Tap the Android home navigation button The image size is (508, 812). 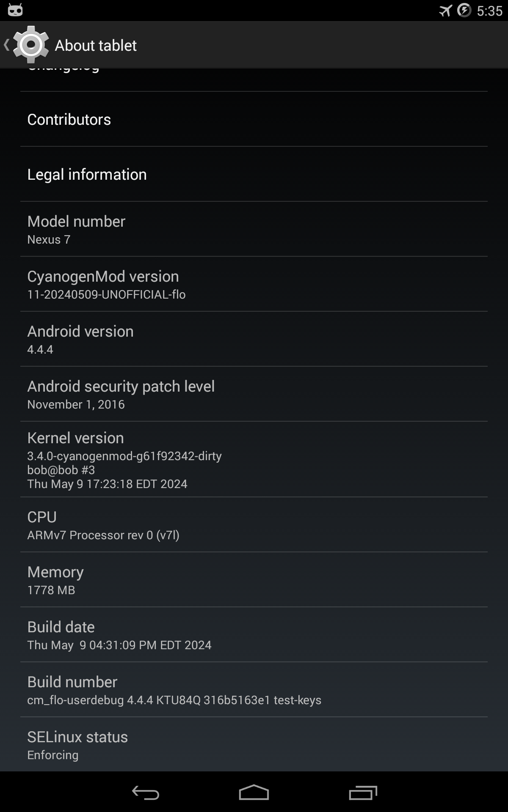click(x=254, y=793)
